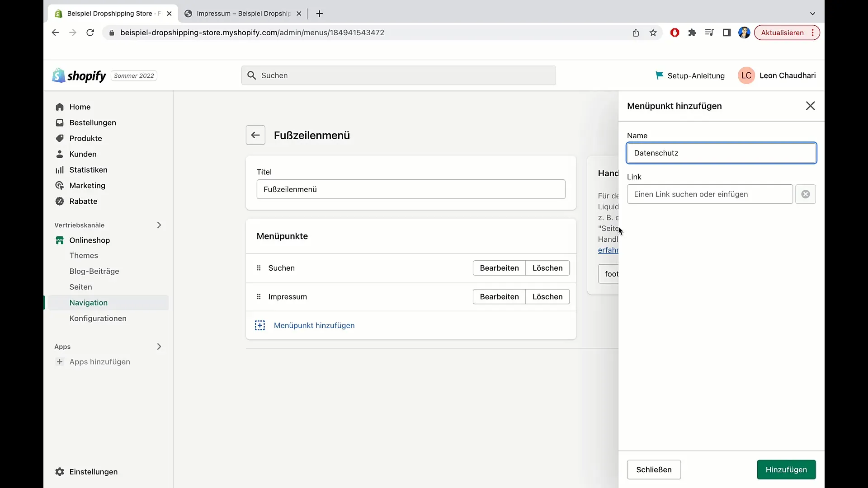The image size is (868, 488).
Task: Open the LC user avatar menu
Action: pyautogui.click(x=746, y=75)
